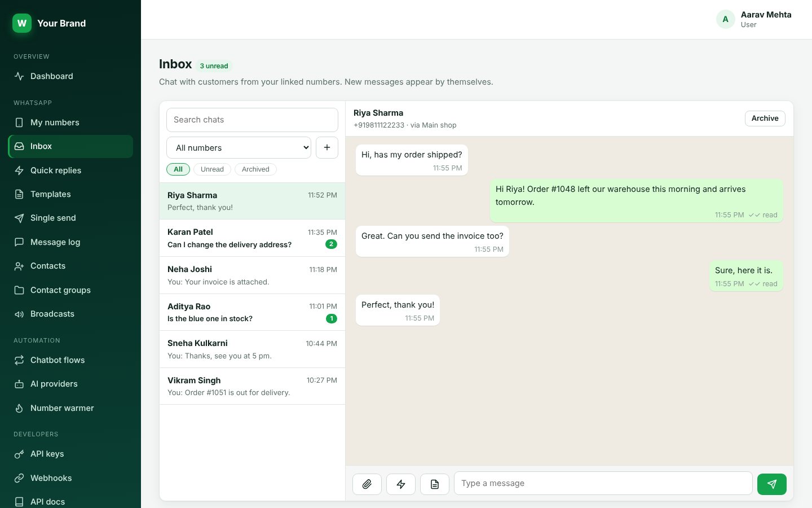Click the Number warmer flame icon
This screenshot has height=508, width=812.
point(19,408)
